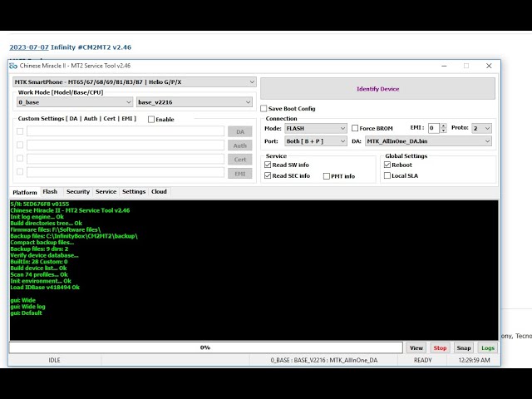
Task: Click the EMI value spinner arrows
Action: tap(443, 128)
